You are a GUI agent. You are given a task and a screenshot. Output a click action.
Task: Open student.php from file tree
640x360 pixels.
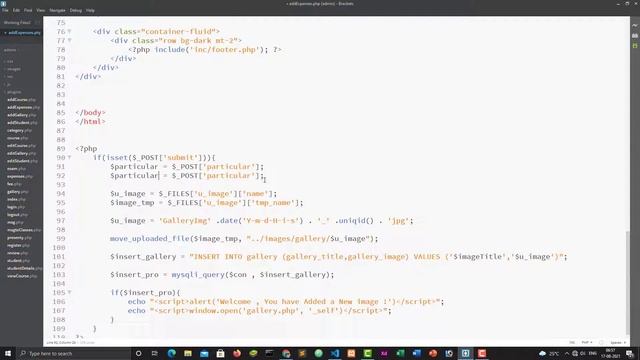point(18,260)
